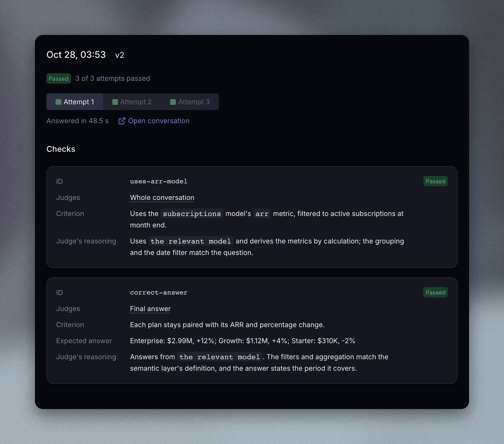Viewport: 504px width, 444px height.
Task: Click the green status square on Attempt 2
Action: tap(115, 102)
